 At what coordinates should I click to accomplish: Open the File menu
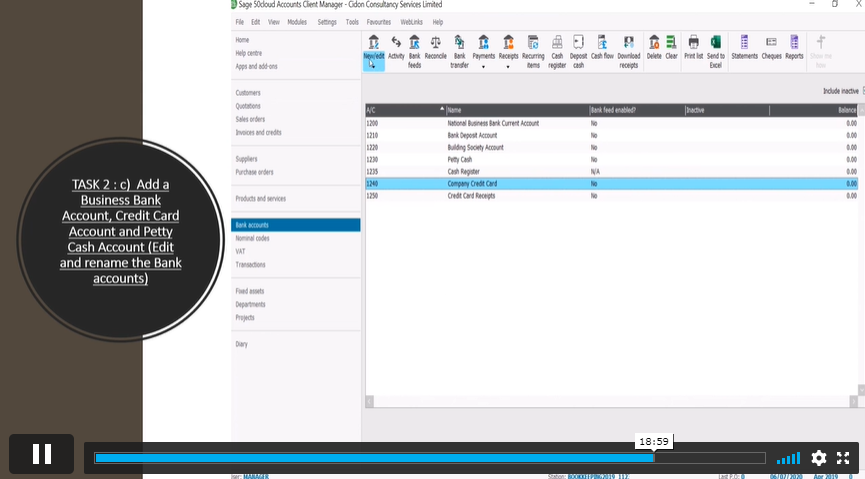coord(239,22)
